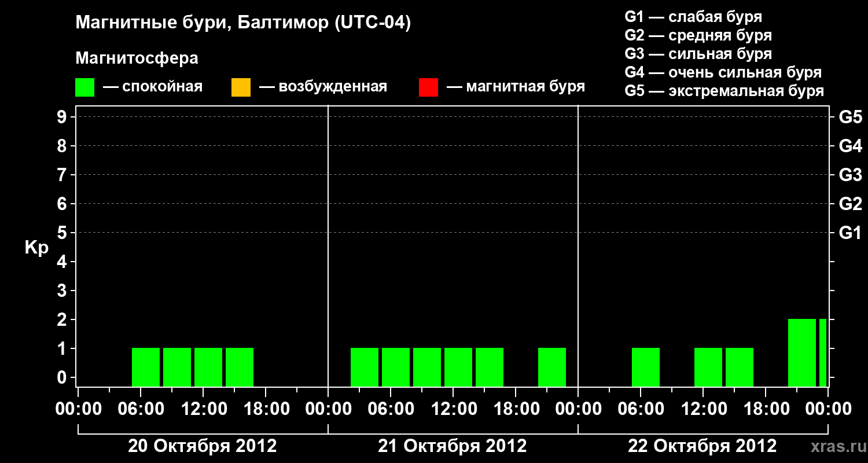Screen dimensions: 868x463
Task: Click the G2 label on right axis
Action: click(850, 204)
